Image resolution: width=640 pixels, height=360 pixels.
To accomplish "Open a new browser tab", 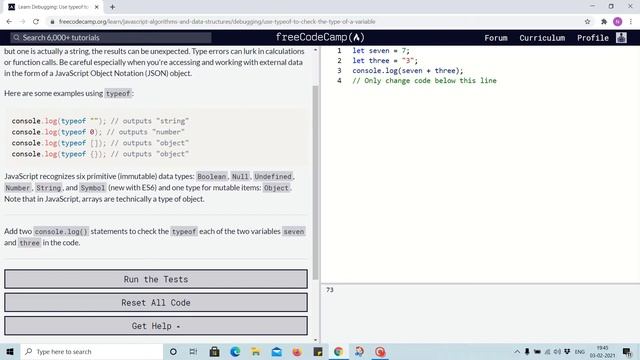I will (x=112, y=7).
